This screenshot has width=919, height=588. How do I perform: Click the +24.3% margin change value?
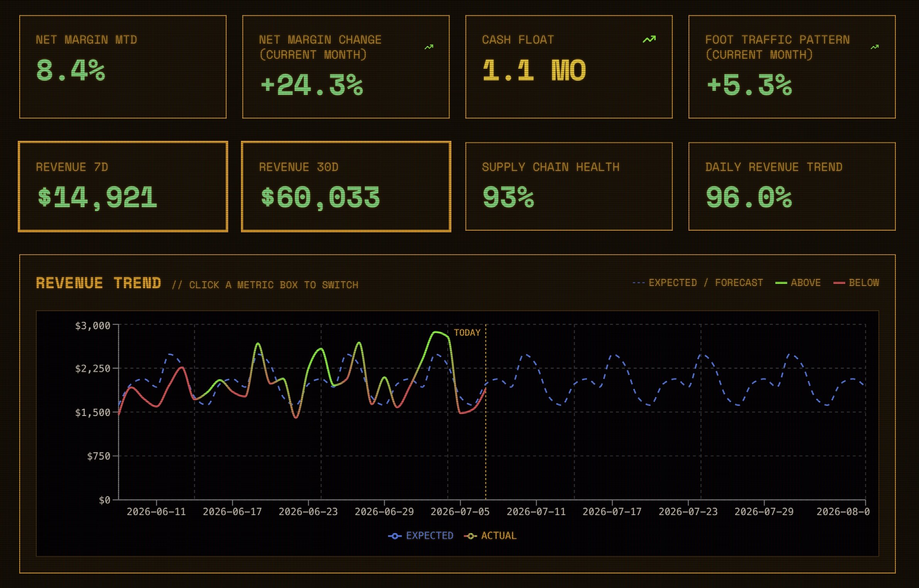click(x=312, y=85)
